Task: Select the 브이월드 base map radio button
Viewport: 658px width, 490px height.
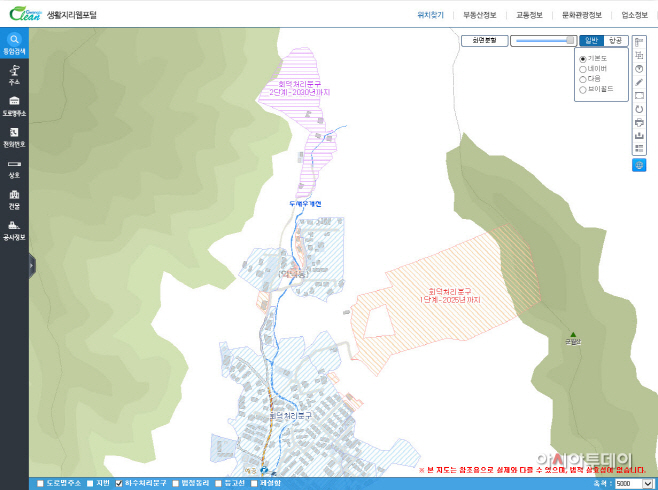Action: (x=582, y=90)
